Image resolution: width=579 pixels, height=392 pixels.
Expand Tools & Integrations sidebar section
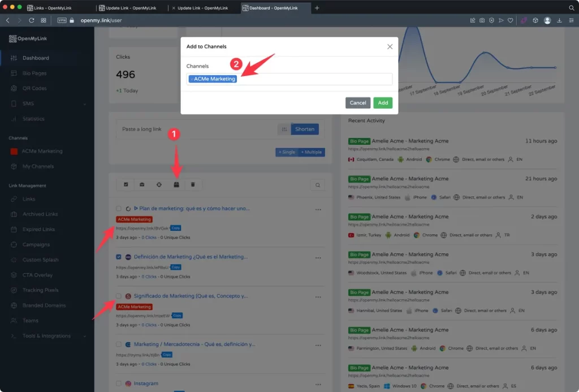click(84, 336)
